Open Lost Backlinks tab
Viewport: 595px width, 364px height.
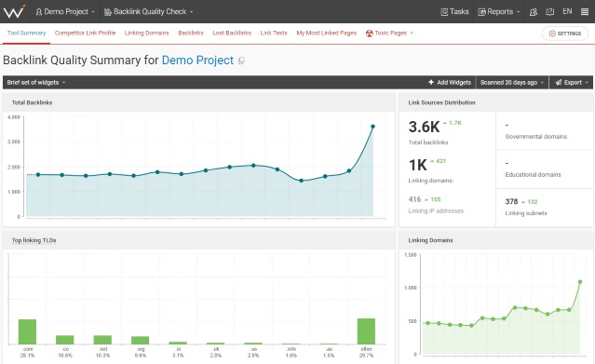(x=232, y=33)
